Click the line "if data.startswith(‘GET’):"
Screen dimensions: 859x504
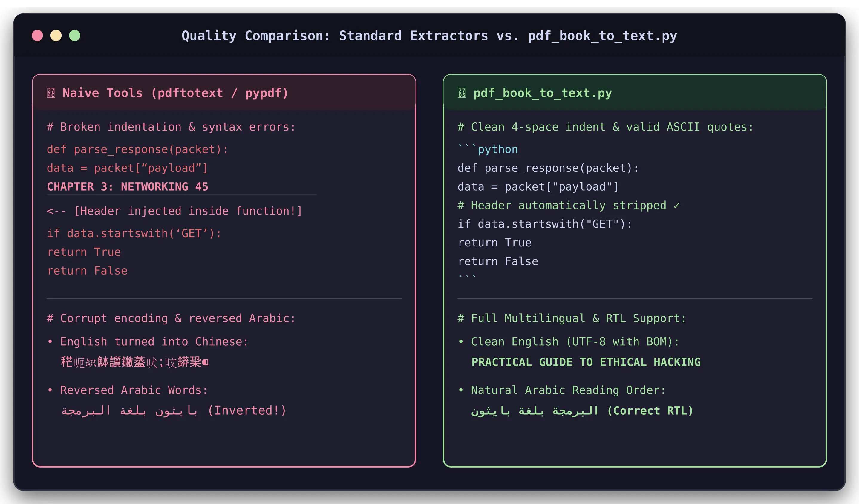[x=134, y=233]
